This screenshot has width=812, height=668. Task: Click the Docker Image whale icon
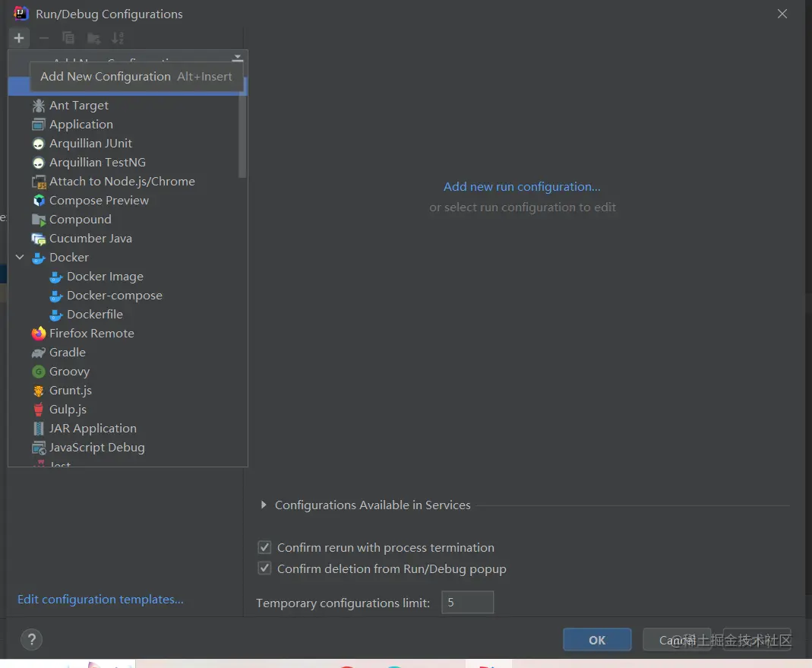coord(56,277)
